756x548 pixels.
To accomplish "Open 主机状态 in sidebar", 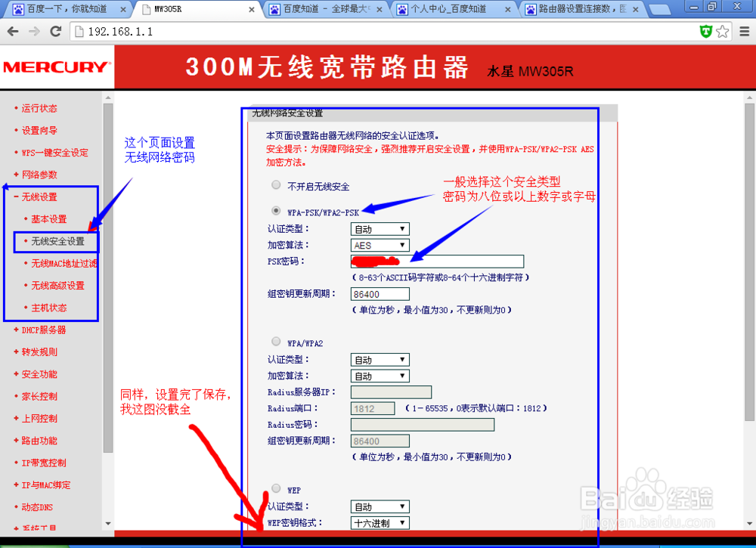I will (48, 308).
